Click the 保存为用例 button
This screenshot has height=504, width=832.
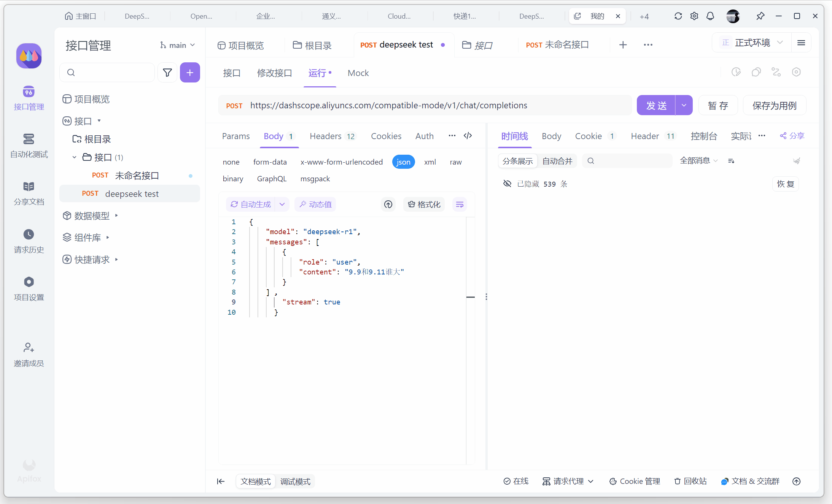[x=774, y=105]
